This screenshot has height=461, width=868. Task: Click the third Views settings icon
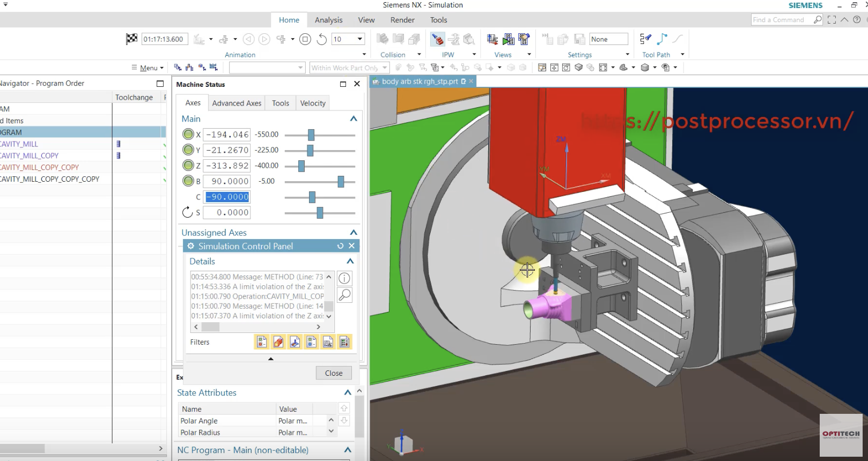[x=524, y=39]
